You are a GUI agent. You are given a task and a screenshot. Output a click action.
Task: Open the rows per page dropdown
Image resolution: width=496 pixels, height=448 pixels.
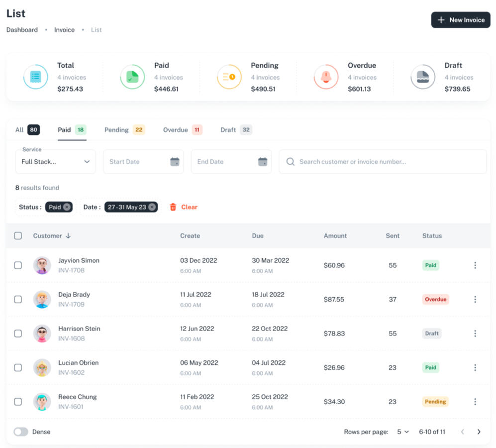click(x=402, y=432)
